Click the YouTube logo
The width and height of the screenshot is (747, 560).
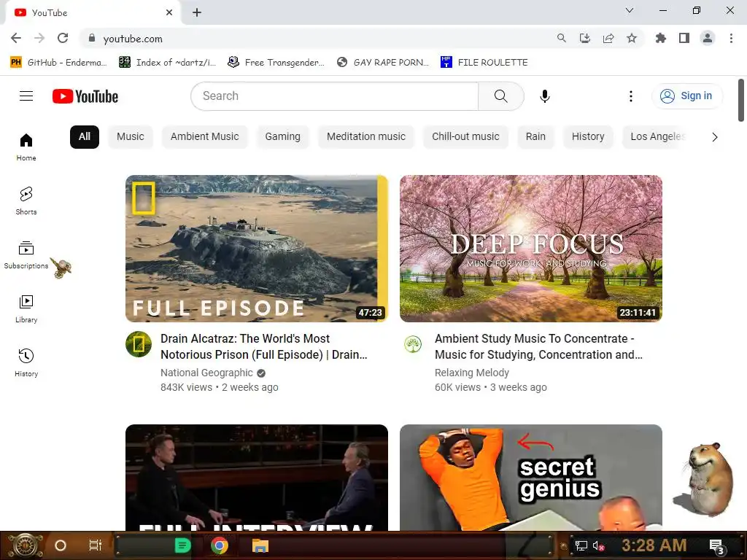point(85,96)
